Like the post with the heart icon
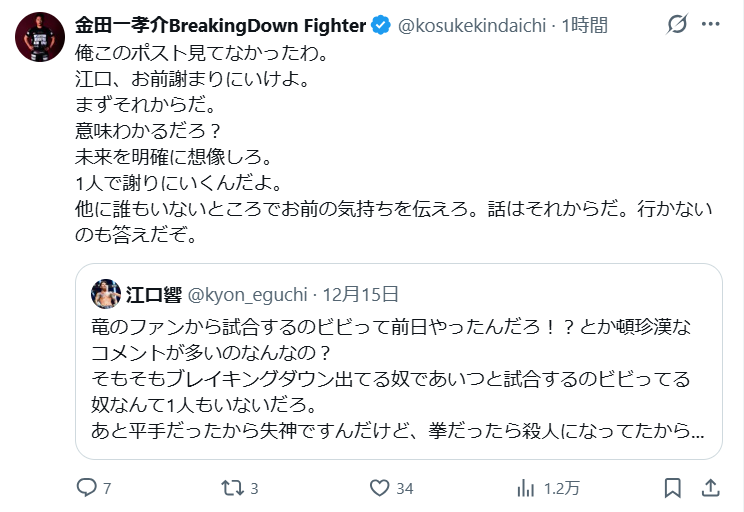The width and height of the screenshot is (744, 512). [379, 488]
